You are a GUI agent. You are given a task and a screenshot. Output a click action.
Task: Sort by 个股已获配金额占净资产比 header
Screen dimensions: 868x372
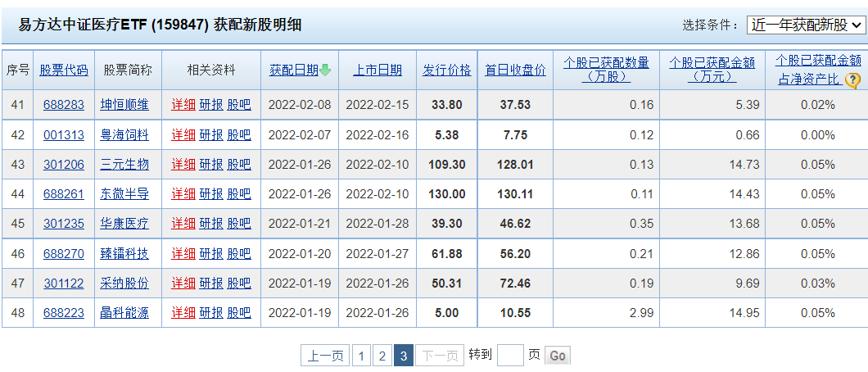coord(818,70)
